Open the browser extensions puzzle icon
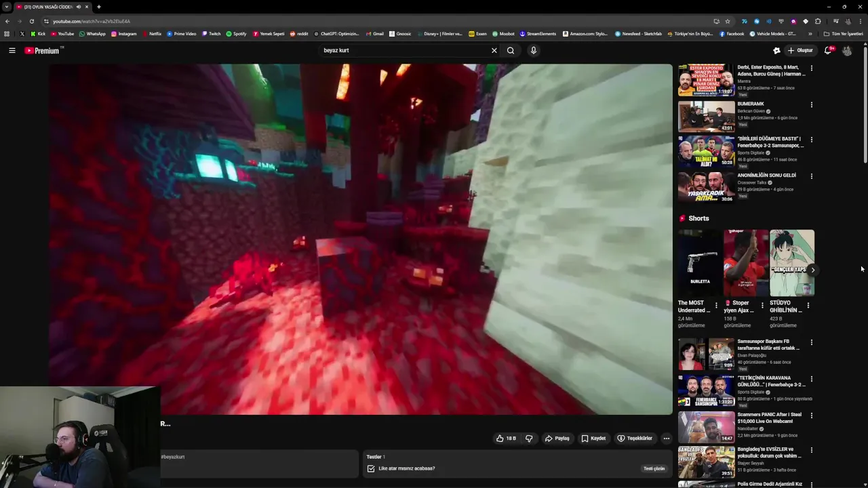The image size is (868, 488). [x=818, y=21]
